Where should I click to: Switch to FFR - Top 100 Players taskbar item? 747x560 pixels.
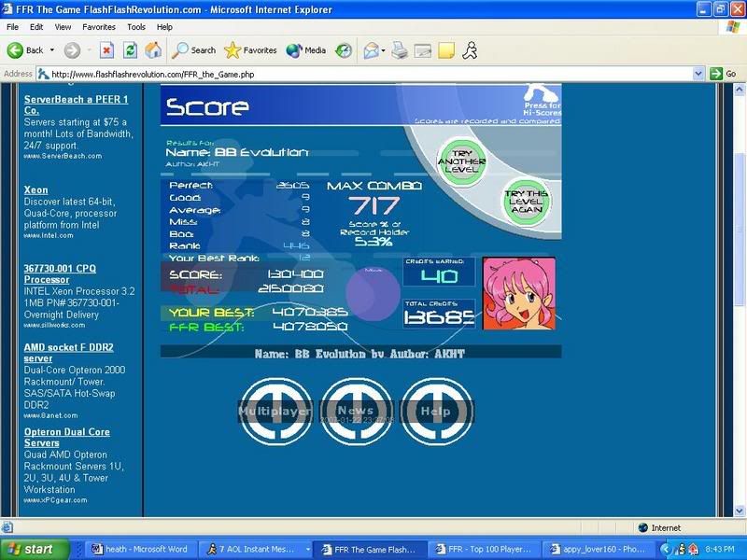click(484, 549)
